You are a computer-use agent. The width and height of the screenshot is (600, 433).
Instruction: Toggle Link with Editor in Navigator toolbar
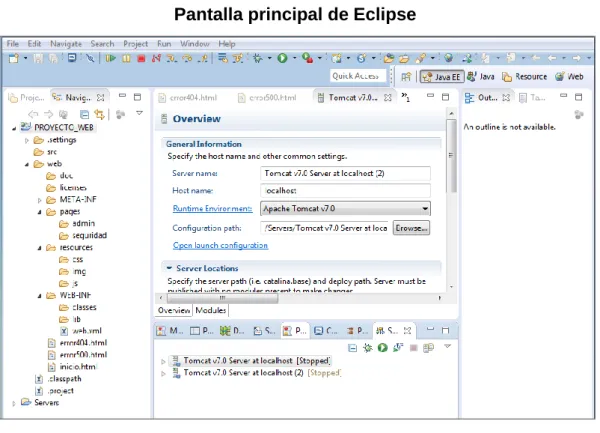click(99, 114)
